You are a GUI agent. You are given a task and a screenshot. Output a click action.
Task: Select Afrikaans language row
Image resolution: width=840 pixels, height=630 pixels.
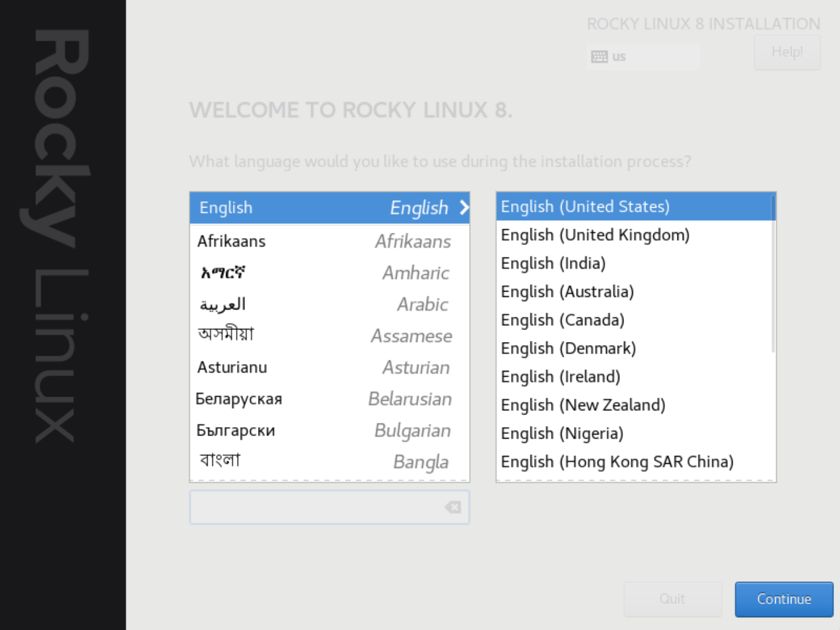[329, 241]
